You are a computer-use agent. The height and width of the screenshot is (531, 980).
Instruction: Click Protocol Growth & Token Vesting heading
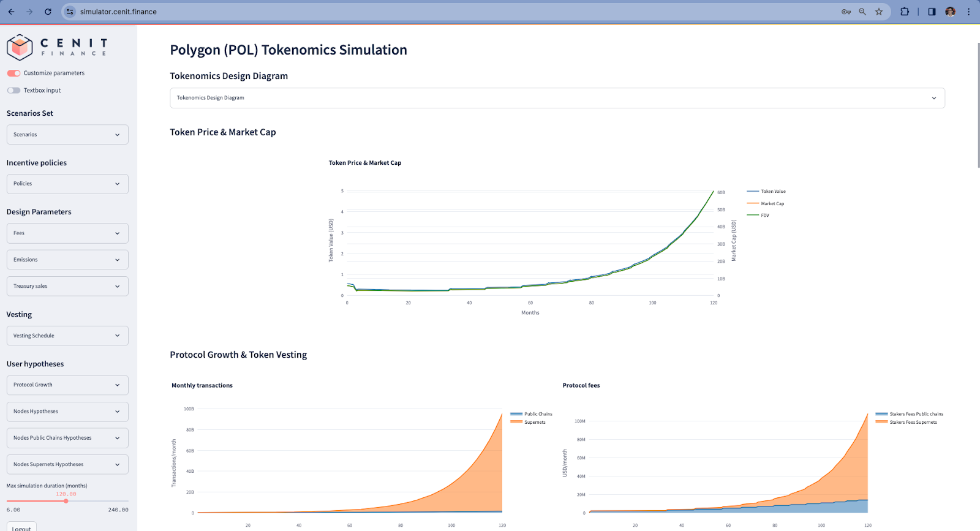238,355
